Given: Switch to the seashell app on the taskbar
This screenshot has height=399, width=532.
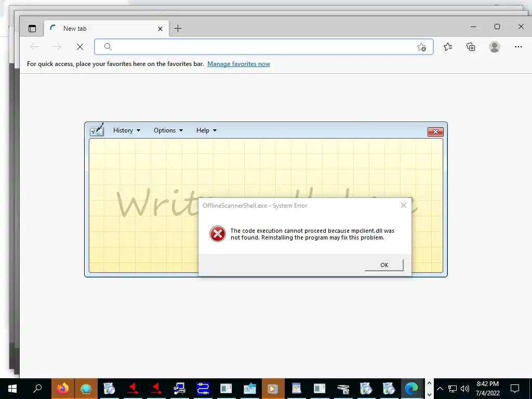Looking at the screenshot, I should (x=86, y=389).
